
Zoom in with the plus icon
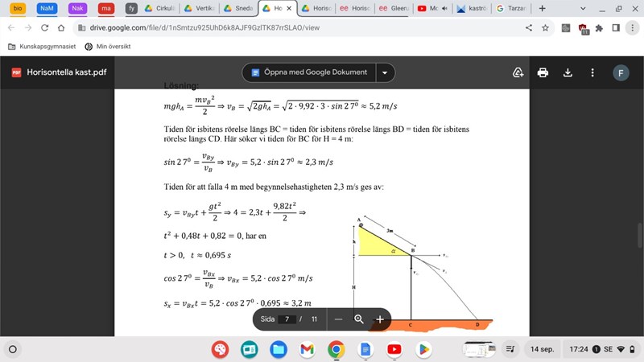click(x=379, y=319)
